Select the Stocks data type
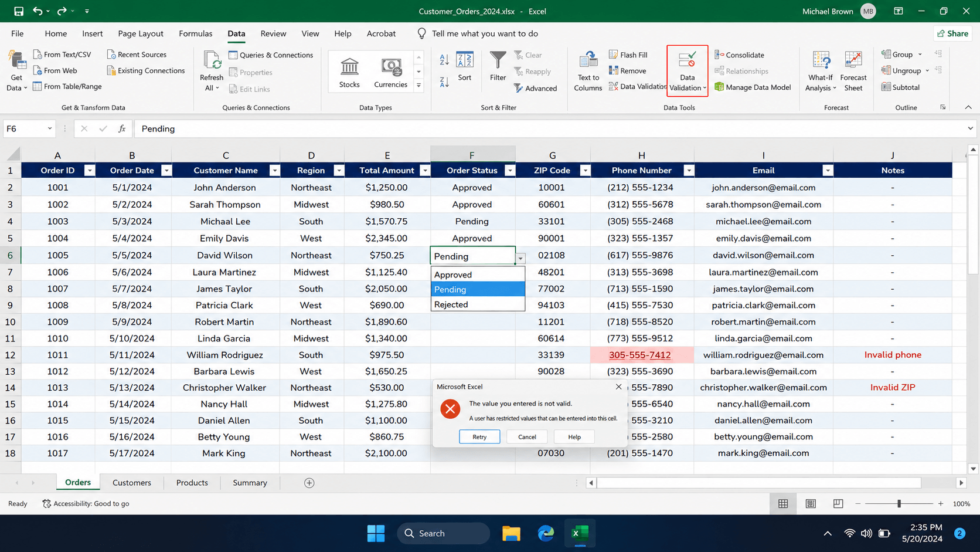Viewport: 980px width, 552px height. tap(349, 72)
